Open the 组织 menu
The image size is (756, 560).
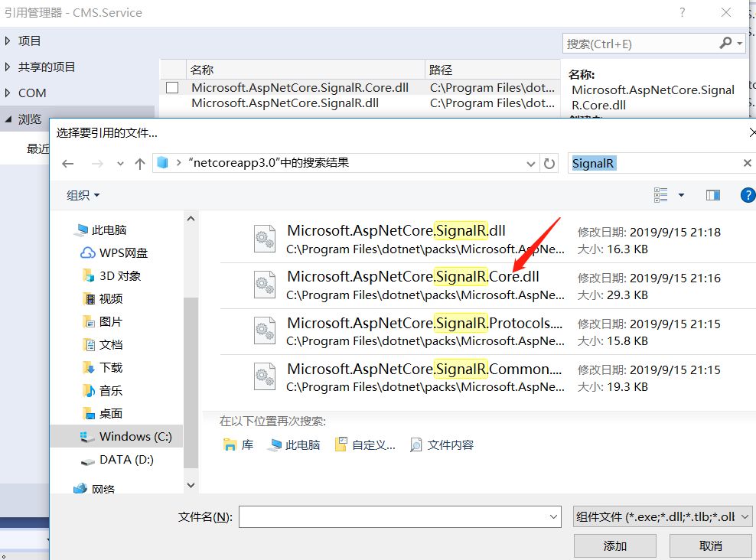[x=83, y=195]
